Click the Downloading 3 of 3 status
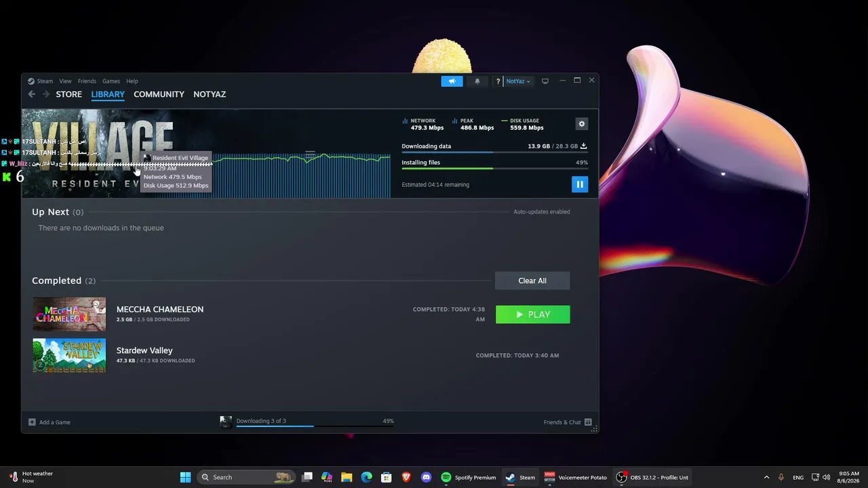This screenshot has width=868, height=488. [x=261, y=421]
